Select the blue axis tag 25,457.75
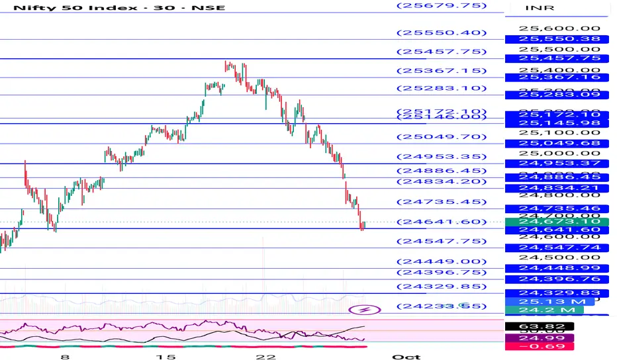Image resolution: width=617 pixels, height=364 pixels. [556, 58]
